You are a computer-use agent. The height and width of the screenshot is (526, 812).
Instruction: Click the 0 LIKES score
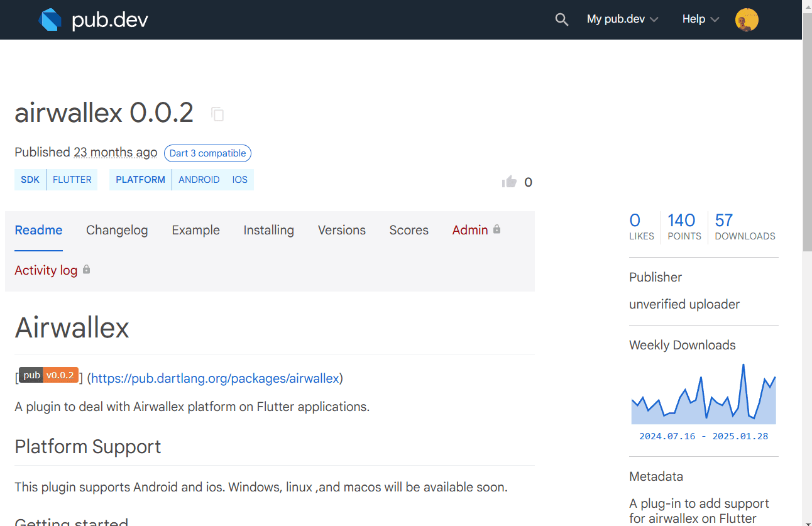point(642,227)
